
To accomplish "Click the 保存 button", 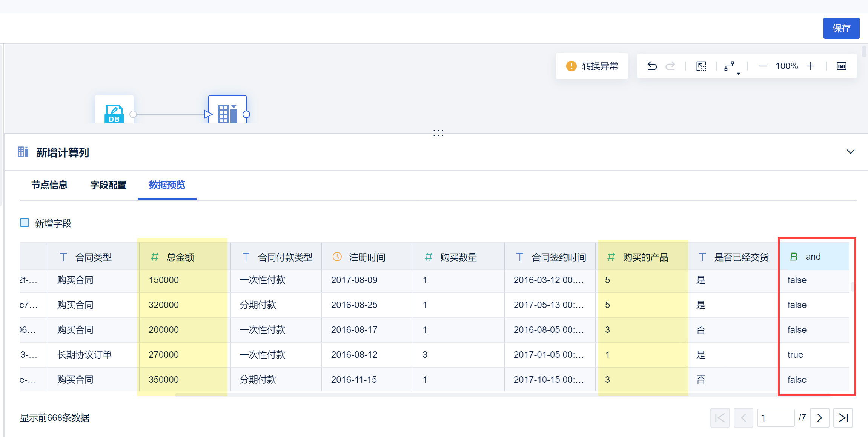I will tap(841, 28).
